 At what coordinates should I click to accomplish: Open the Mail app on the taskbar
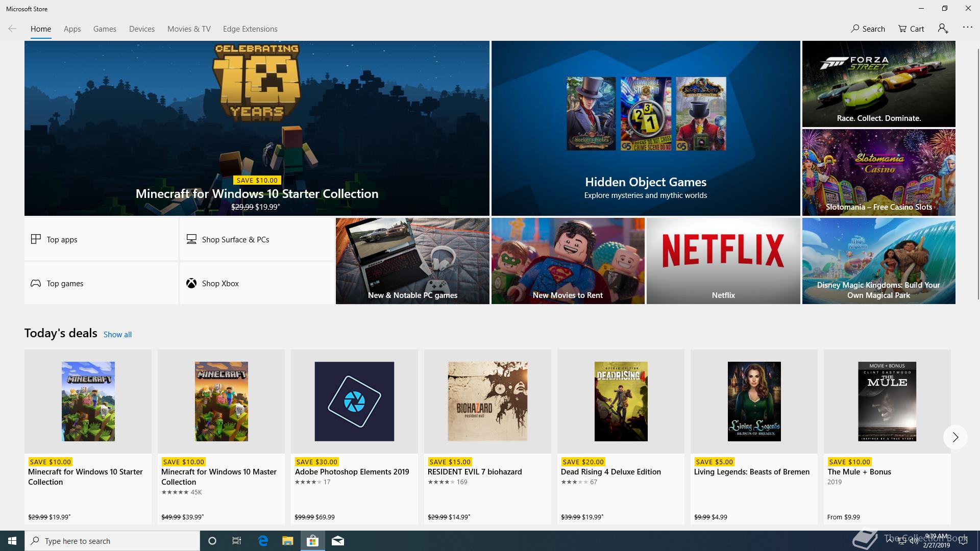(x=337, y=541)
